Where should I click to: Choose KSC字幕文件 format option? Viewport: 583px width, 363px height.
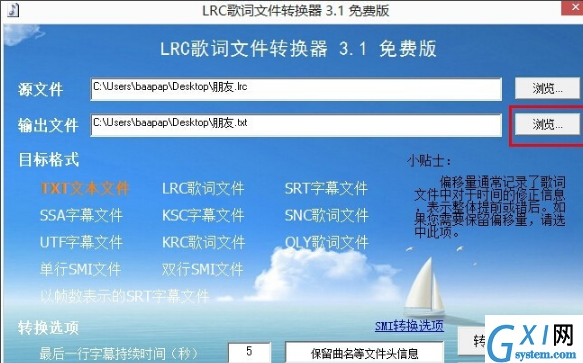(203, 215)
